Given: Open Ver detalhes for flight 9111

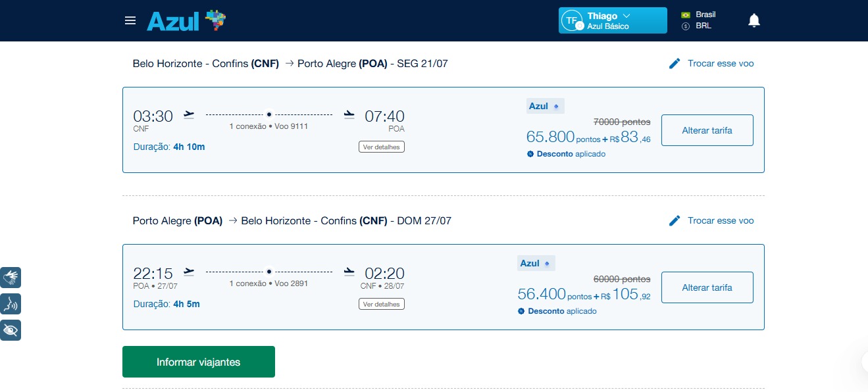Looking at the screenshot, I should (x=382, y=147).
